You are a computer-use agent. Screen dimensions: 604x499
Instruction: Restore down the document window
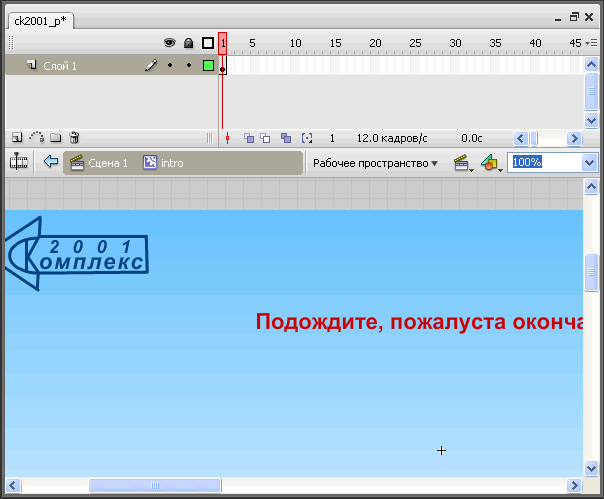click(x=574, y=17)
